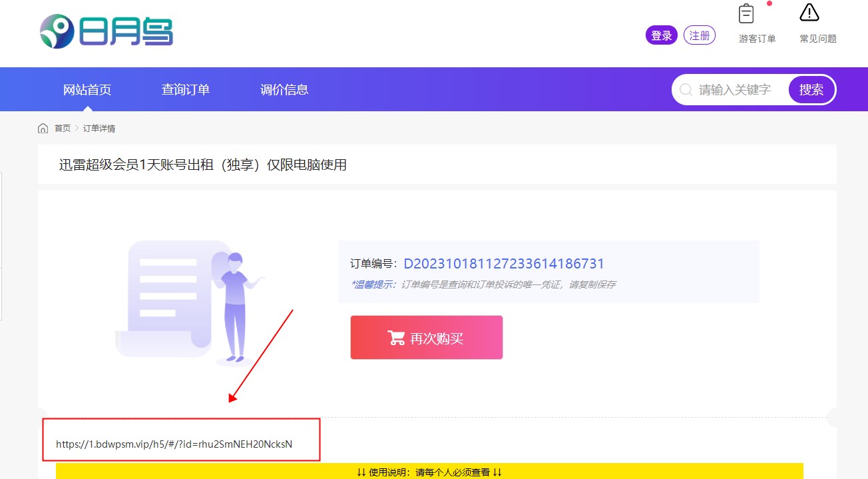868x479 pixels.
Task: Open the 网站首页 nav tab
Action: pos(87,89)
